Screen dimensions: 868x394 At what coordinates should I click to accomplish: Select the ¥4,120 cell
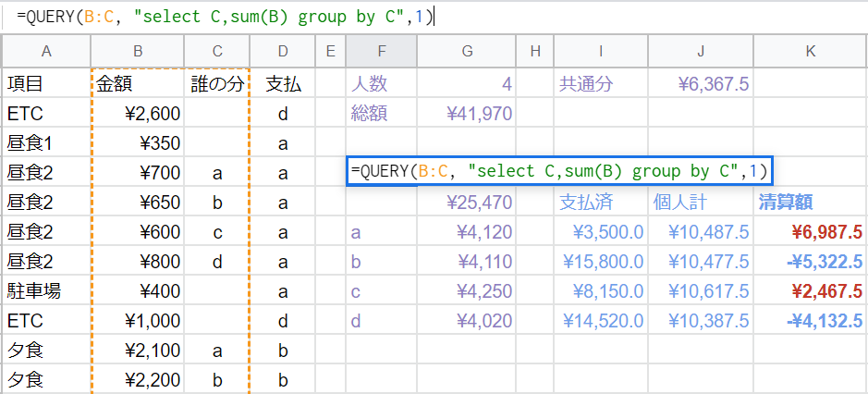(467, 232)
